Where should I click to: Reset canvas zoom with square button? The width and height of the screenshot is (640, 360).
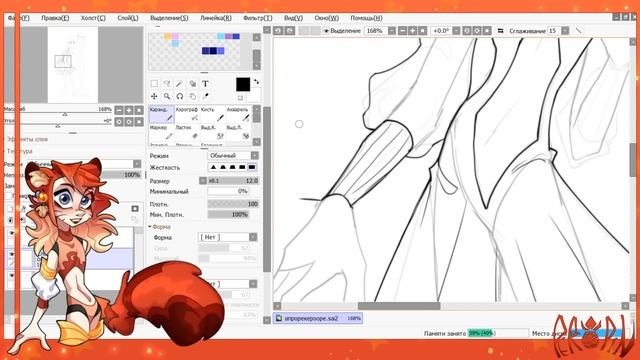coord(423,31)
